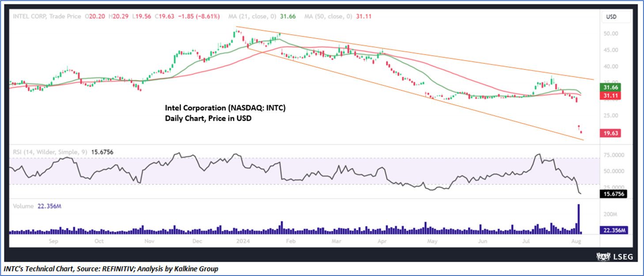Click the INTC's Technical Chart source caption

click(x=111, y=269)
